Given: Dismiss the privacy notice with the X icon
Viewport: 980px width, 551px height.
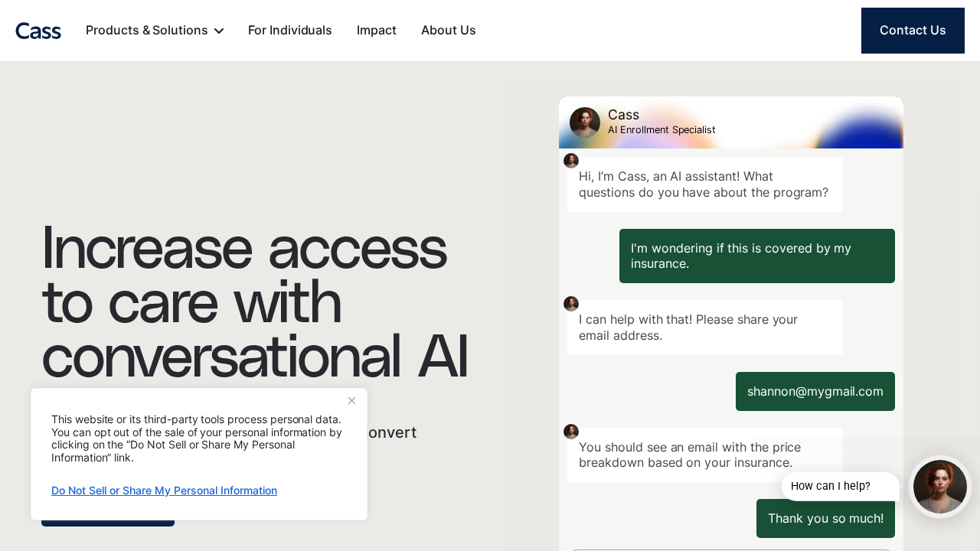Looking at the screenshot, I should 351,400.
